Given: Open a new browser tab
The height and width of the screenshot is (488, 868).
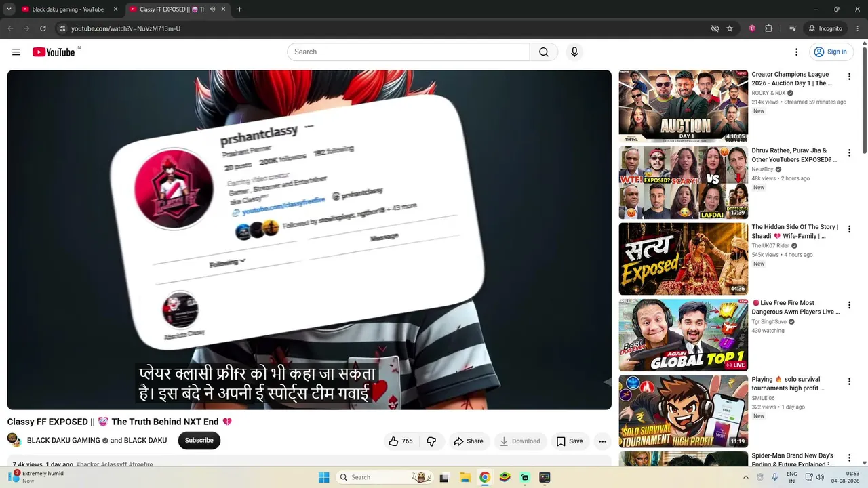Looking at the screenshot, I should pos(239,9).
